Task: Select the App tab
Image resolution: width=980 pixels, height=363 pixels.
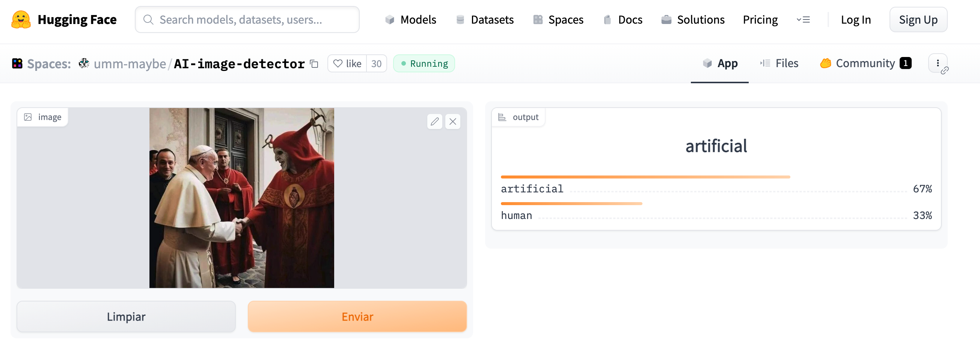Action: coord(720,63)
